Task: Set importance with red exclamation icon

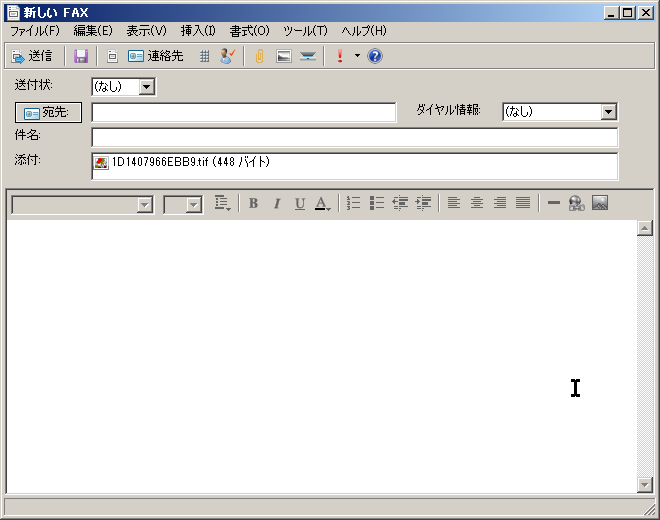Action: (x=340, y=56)
